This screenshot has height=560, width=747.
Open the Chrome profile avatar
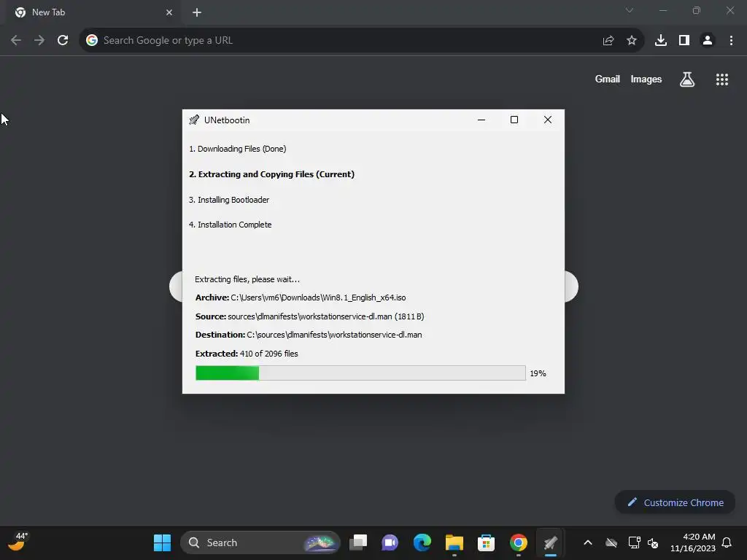pos(708,41)
